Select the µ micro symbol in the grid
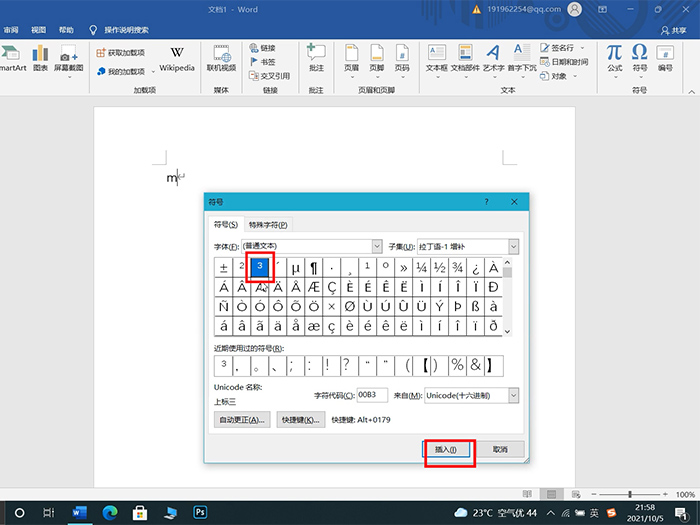Image resolution: width=700 pixels, height=525 pixels. point(296,267)
